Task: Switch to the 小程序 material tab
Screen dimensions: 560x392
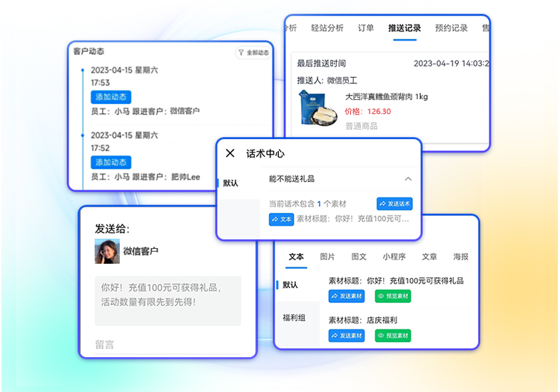Action: [x=394, y=257]
